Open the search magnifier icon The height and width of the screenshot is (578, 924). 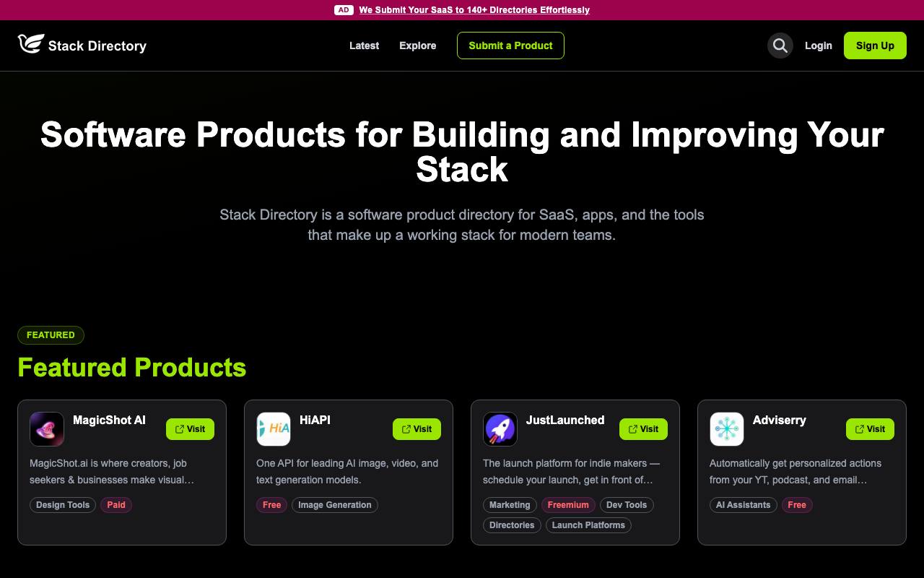click(x=780, y=46)
